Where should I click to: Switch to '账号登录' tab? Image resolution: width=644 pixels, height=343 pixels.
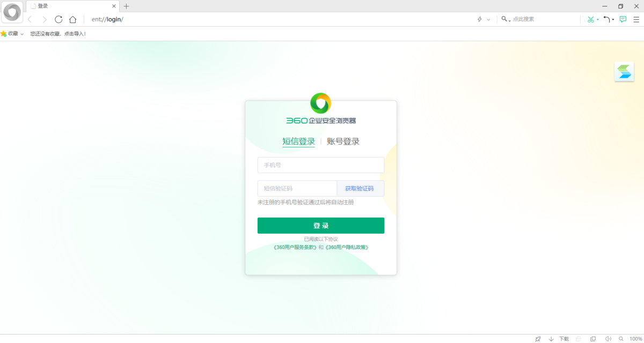click(343, 141)
